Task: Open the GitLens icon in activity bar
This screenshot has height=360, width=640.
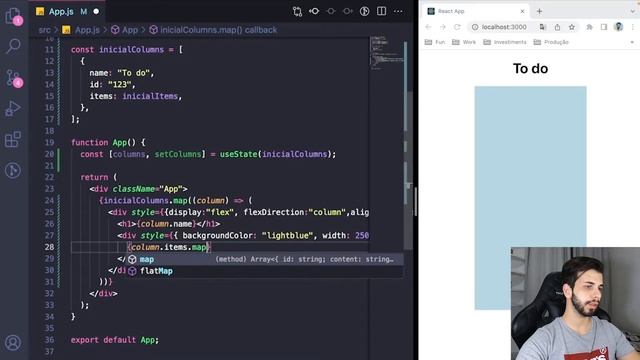Action: tap(13, 171)
